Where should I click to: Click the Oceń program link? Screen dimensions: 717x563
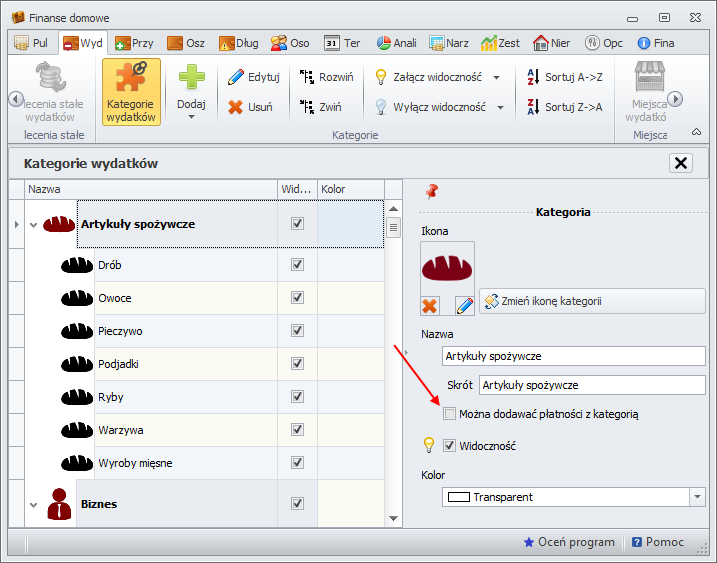pyautogui.click(x=569, y=542)
